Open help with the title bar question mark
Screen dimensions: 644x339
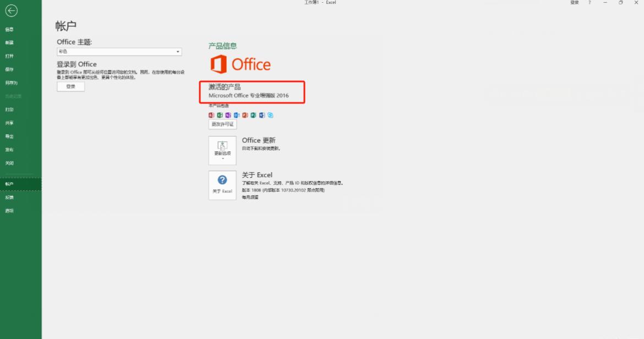590,2
